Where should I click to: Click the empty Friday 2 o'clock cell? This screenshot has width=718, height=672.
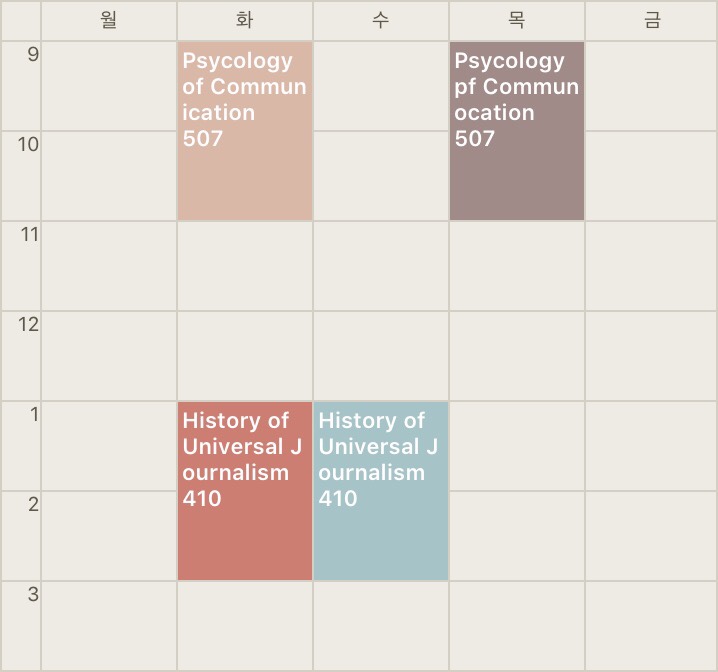(651, 536)
